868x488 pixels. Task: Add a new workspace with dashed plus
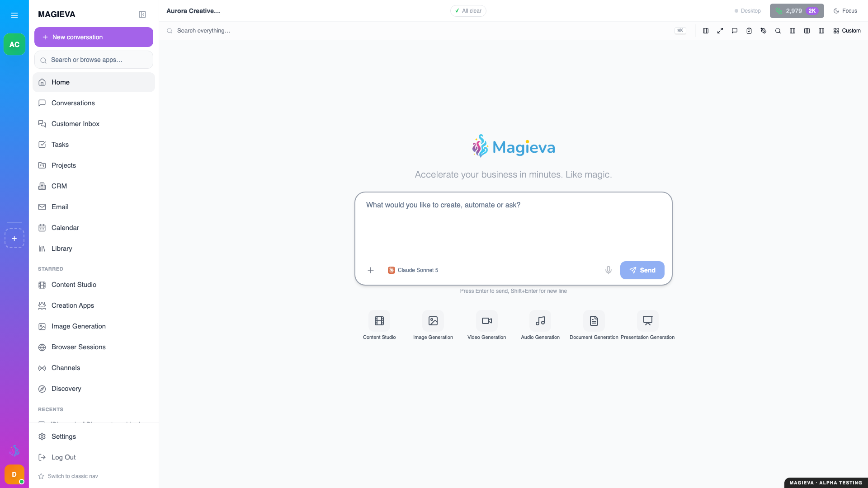pyautogui.click(x=14, y=238)
